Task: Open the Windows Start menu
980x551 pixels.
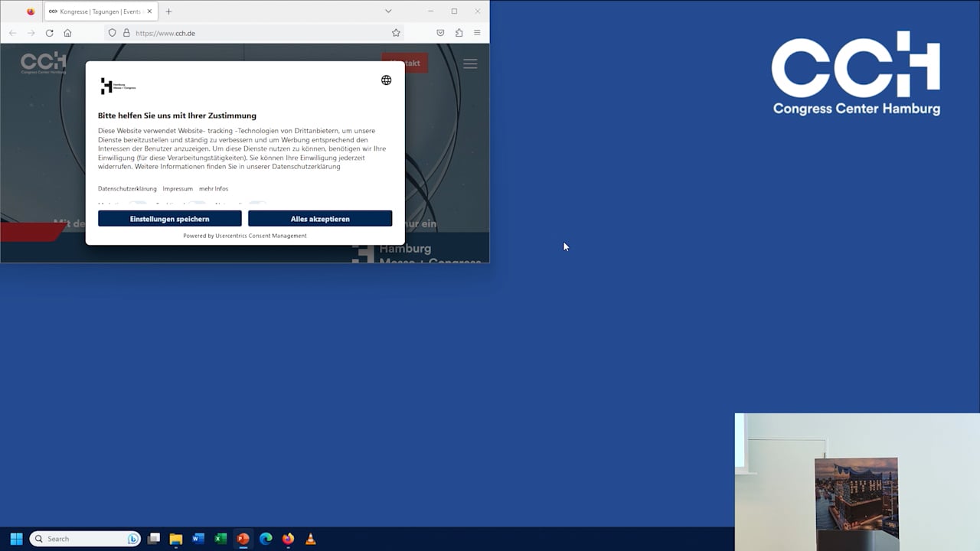Action: pyautogui.click(x=16, y=539)
